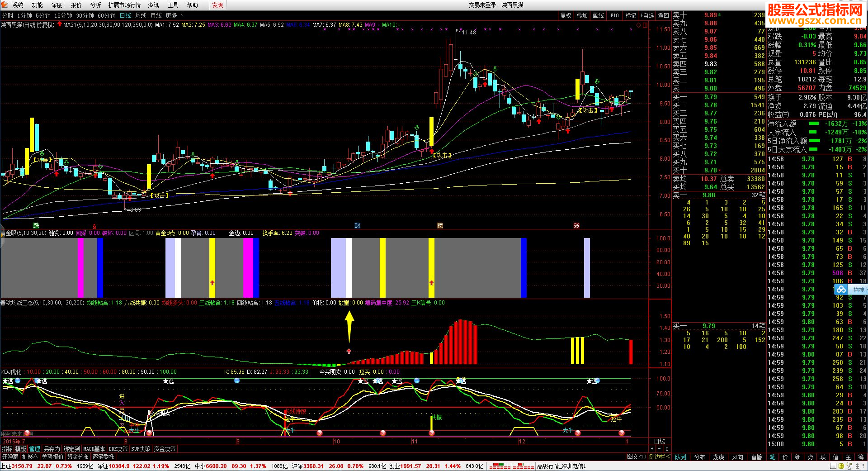This screenshot has width=868, height=471.
Task: Switch to the 龙虎 tab
Action: point(718,457)
